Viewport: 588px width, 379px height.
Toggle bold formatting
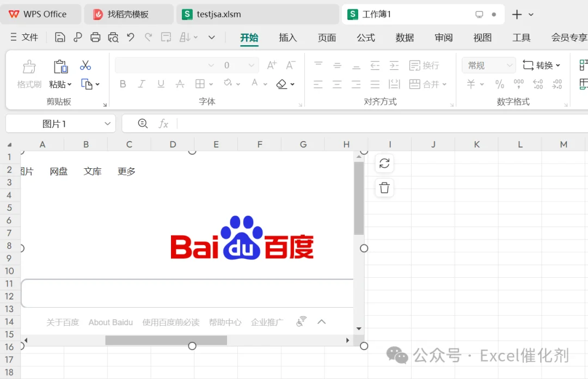pos(122,84)
